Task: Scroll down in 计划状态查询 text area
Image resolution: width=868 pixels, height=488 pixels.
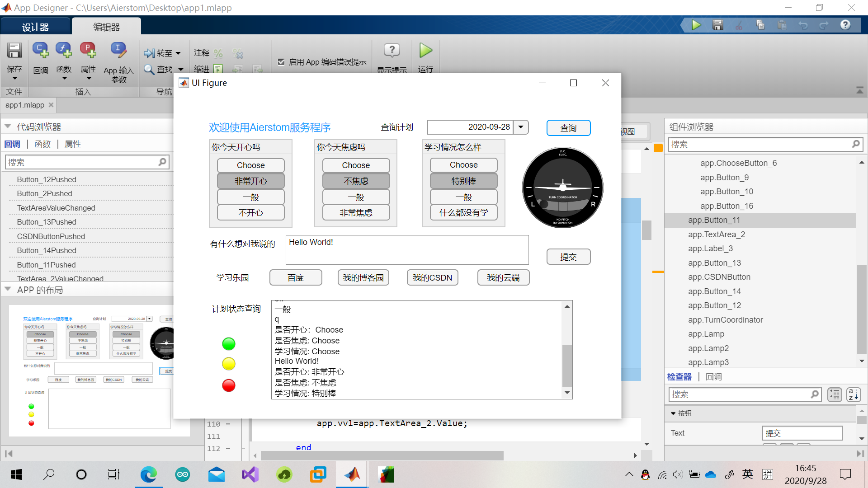Action: tap(566, 393)
